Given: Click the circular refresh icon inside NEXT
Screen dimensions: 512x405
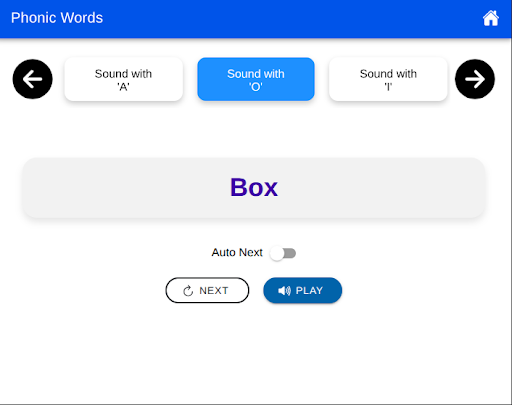Looking at the screenshot, I should (188, 291).
